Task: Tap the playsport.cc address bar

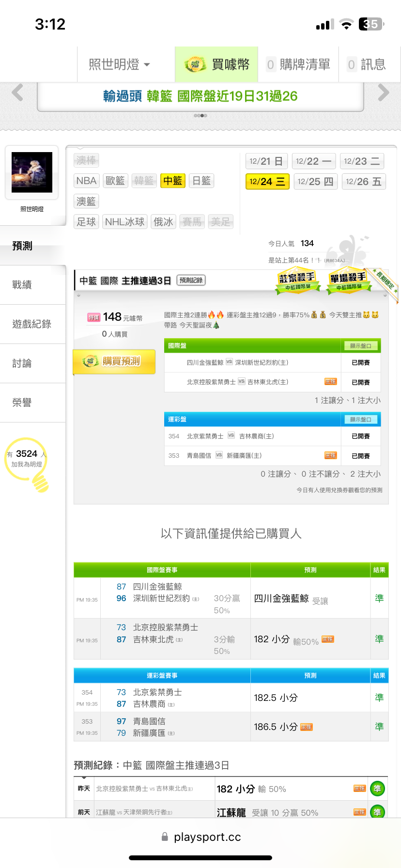Action: point(200,837)
